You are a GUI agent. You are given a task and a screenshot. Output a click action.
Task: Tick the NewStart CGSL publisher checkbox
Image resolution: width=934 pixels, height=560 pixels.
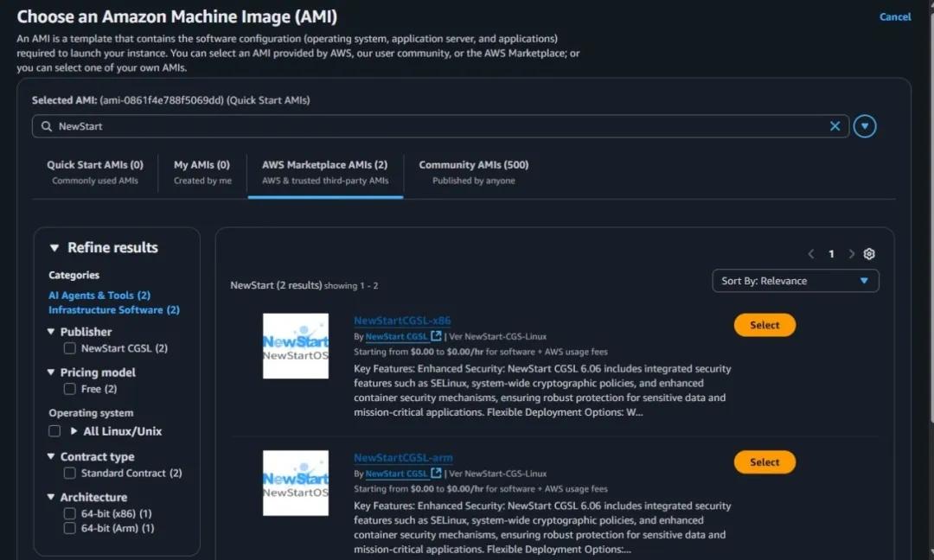click(x=70, y=348)
